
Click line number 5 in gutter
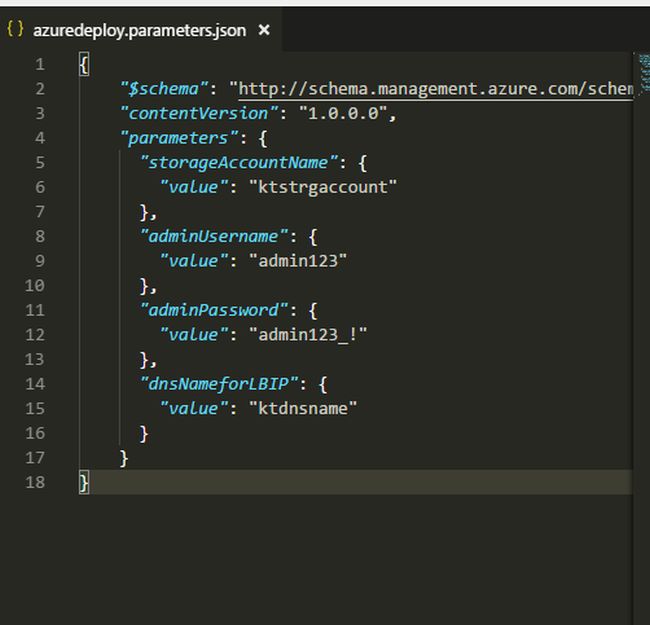pyautogui.click(x=40, y=163)
